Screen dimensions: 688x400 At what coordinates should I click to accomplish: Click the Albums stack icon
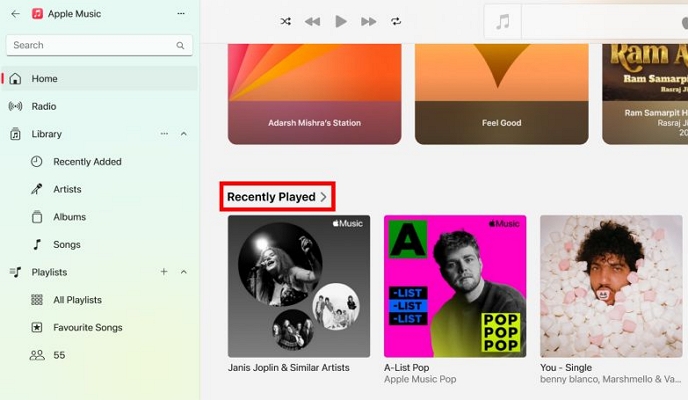(37, 217)
